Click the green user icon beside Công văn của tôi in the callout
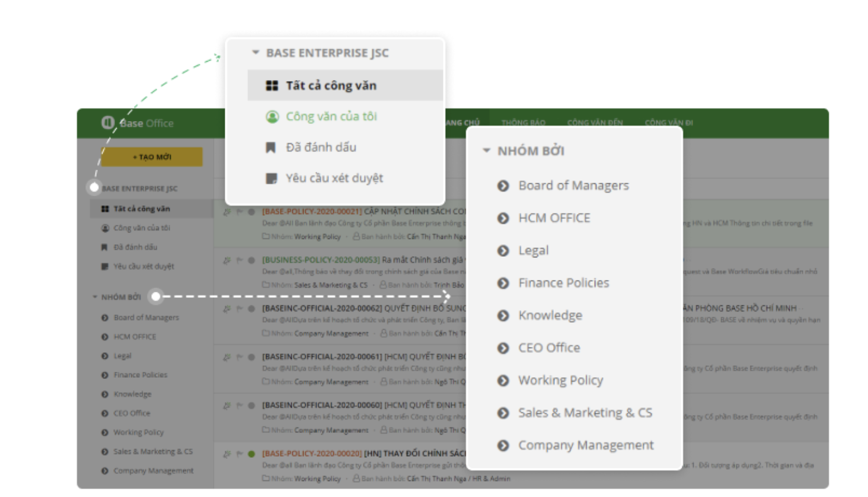 pos(272,117)
